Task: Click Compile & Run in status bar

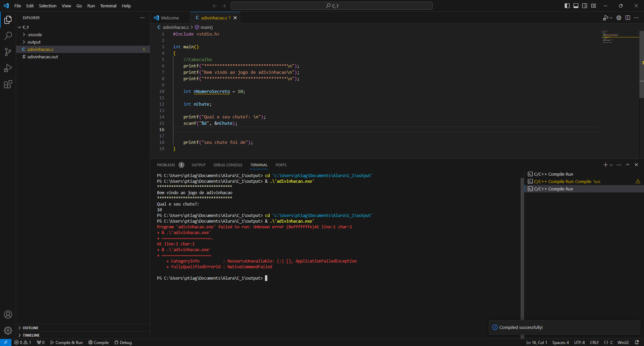Action: coord(66,342)
